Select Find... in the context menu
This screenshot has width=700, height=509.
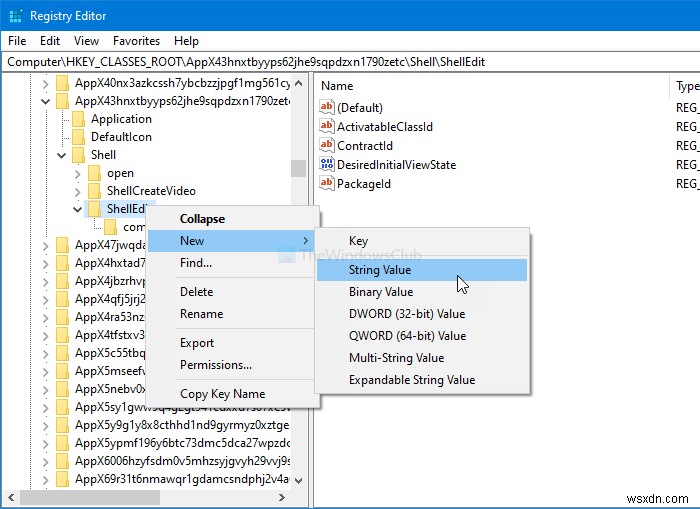(233, 263)
